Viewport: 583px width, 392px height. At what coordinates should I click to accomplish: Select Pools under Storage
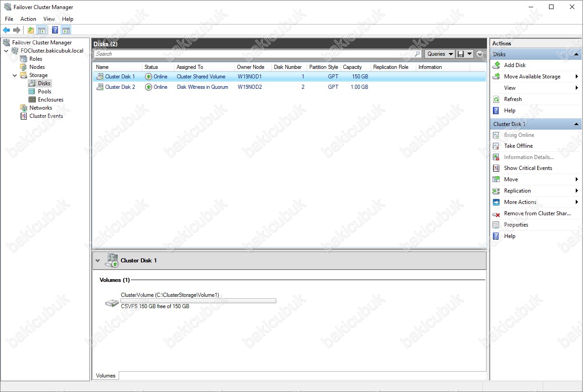pyautogui.click(x=44, y=92)
